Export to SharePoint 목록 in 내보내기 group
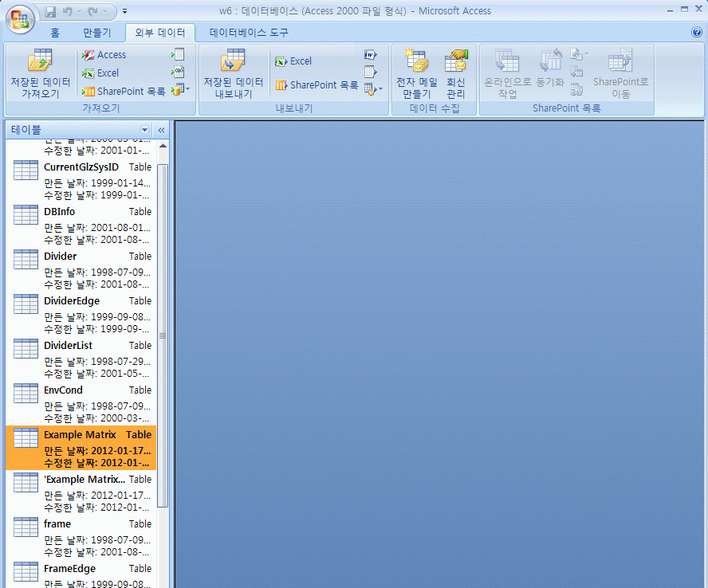 pyautogui.click(x=317, y=85)
